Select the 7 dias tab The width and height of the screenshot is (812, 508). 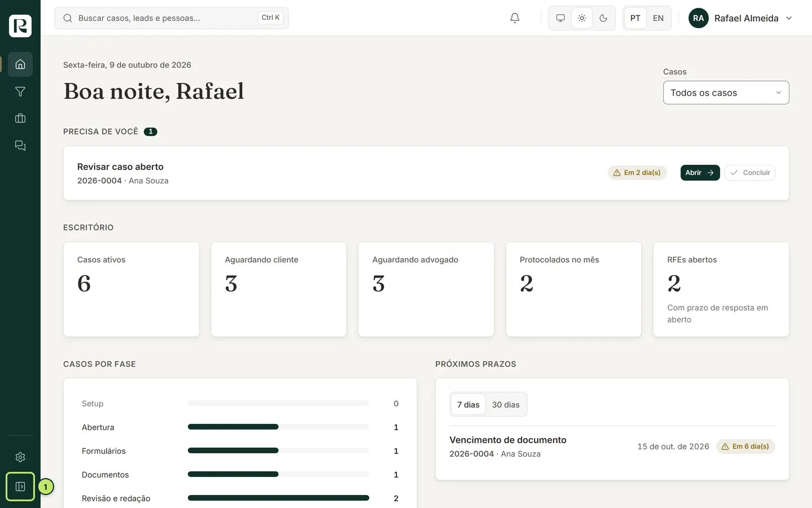point(468,405)
